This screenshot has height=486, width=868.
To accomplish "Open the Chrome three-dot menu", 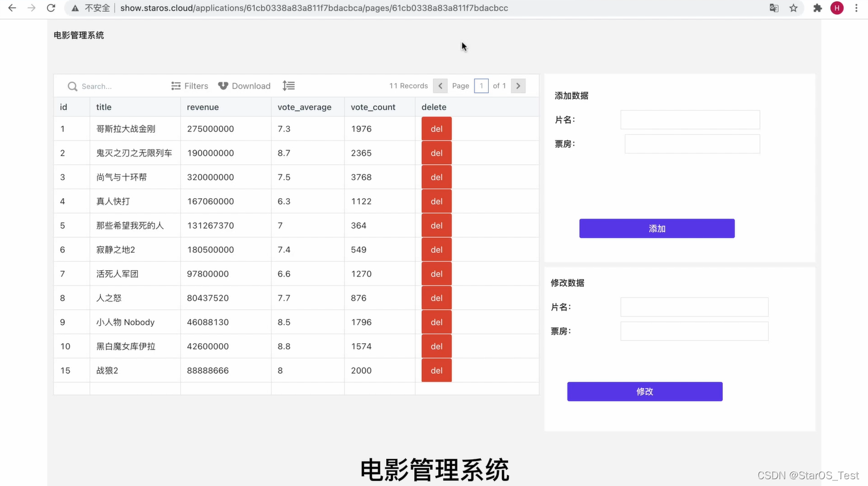I will tap(856, 8).
